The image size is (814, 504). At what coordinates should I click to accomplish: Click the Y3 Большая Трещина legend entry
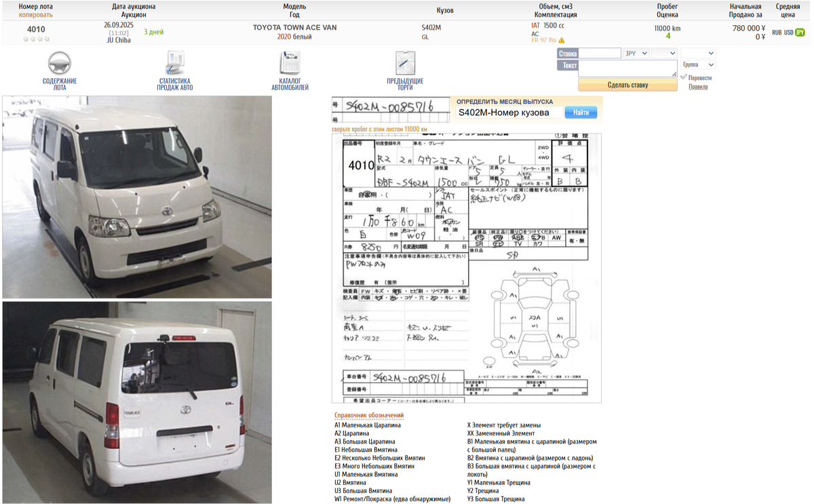(x=495, y=499)
